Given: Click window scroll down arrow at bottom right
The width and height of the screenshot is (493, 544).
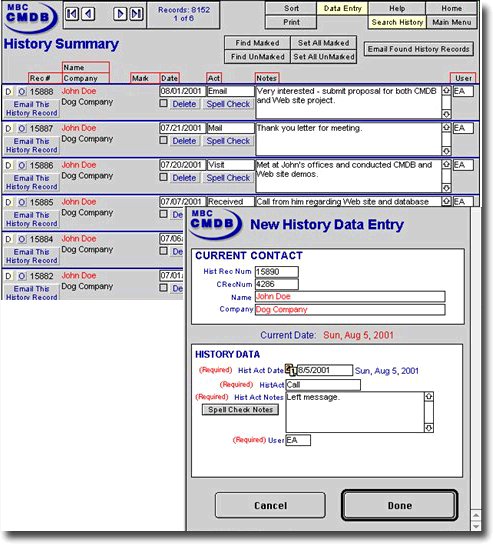Looking at the screenshot, I should pos(476,526).
